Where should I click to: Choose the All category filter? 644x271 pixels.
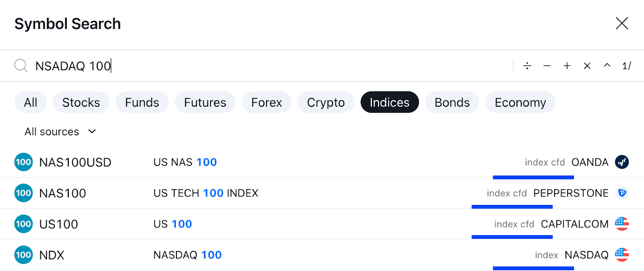[31, 102]
